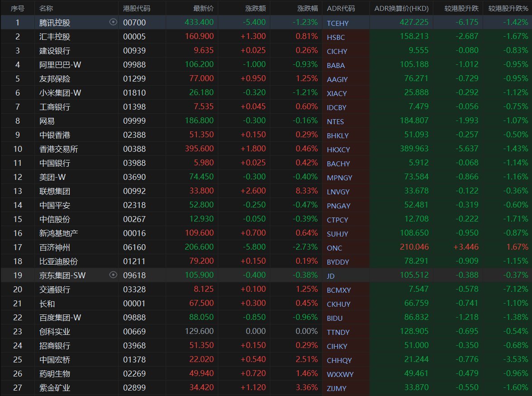Select the 中国平安 stock name
The image size is (532, 396).
tap(55, 205)
